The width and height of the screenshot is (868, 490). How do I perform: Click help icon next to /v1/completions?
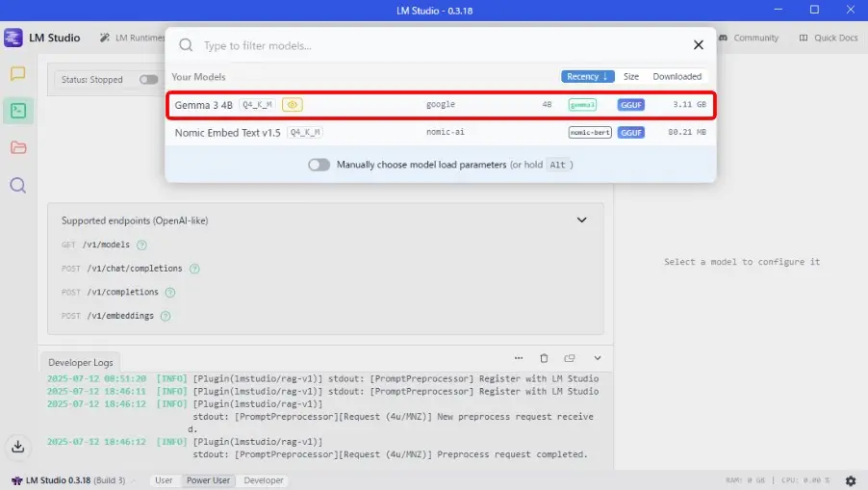coord(170,293)
